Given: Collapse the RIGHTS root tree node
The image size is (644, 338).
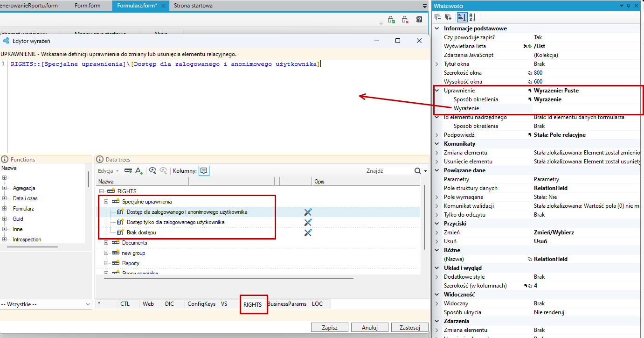Looking at the screenshot, I should pos(101,191).
